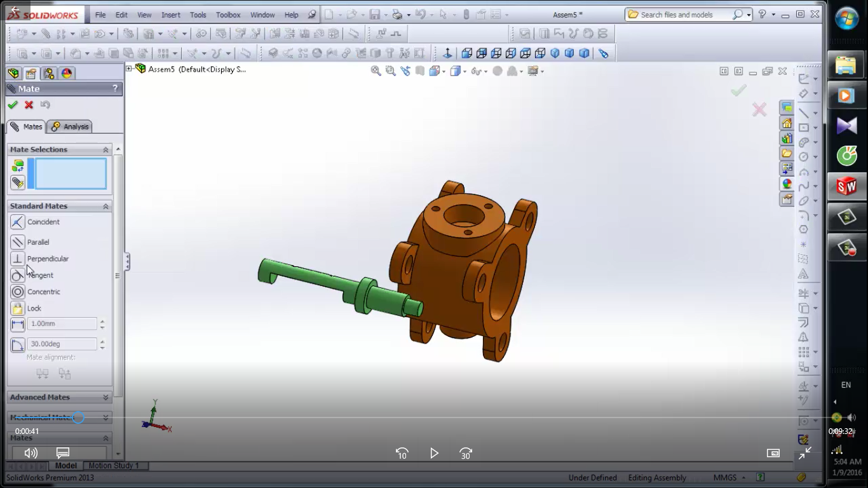The image size is (868, 488).
Task: Toggle the Angle mate button
Action: click(x=18, y=344)
